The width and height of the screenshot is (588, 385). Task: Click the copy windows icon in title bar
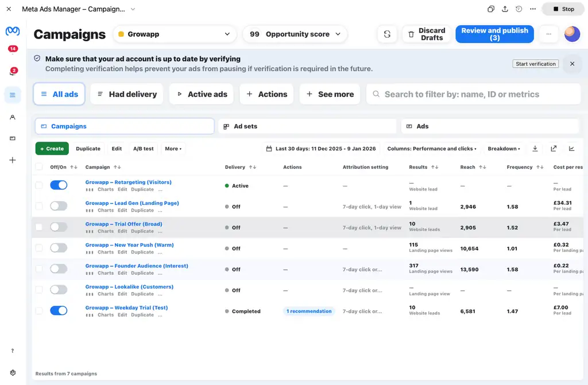pyautogui.click(x=491, y=9)
